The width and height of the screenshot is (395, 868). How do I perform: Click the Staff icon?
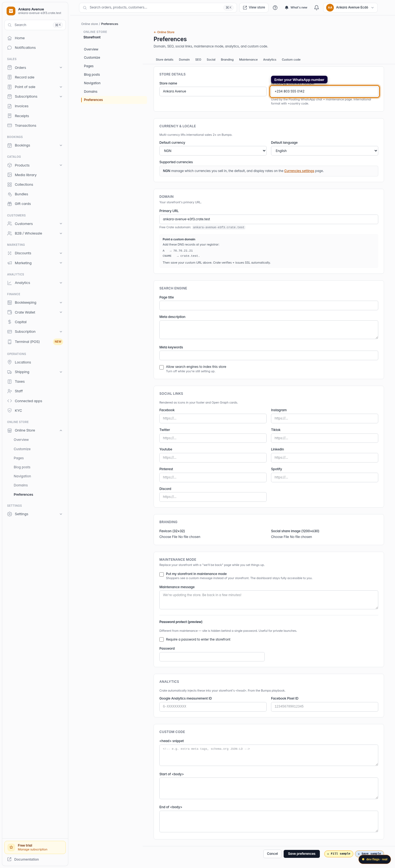[x=9, y=391]
